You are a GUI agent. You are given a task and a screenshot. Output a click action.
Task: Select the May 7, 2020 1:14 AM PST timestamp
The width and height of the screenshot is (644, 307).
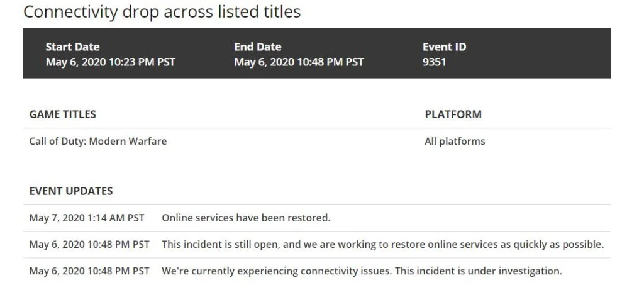[x=87, y=218]
